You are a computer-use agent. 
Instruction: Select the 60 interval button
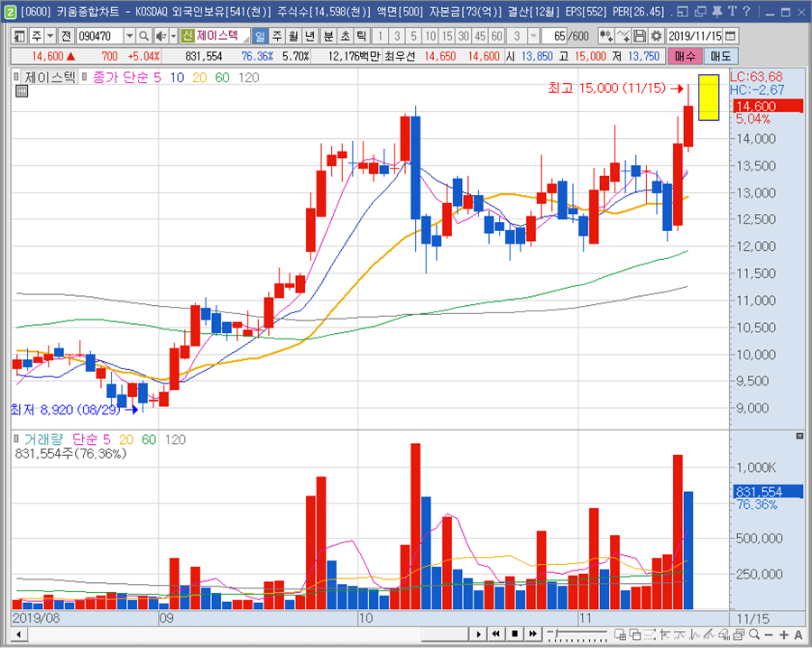click(496, 36)
